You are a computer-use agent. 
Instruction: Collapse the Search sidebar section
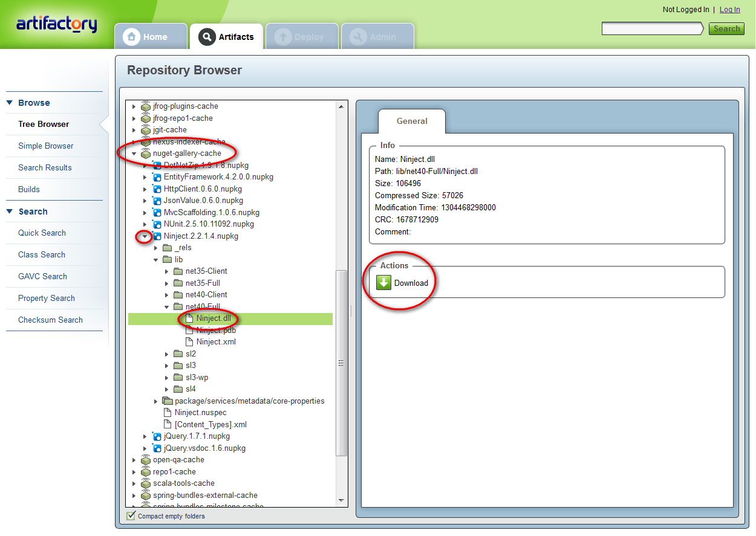[10, 211]
